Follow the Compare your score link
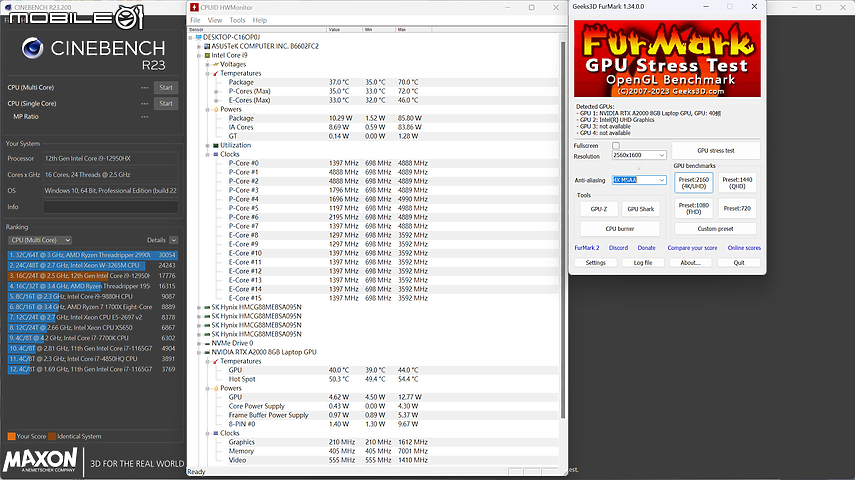 693,248
